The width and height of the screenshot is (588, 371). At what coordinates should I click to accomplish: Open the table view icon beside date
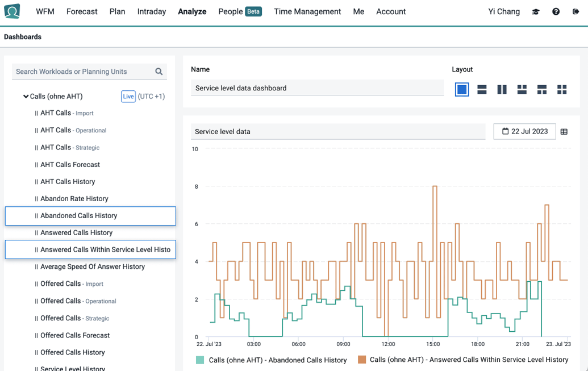coord(564,132)
